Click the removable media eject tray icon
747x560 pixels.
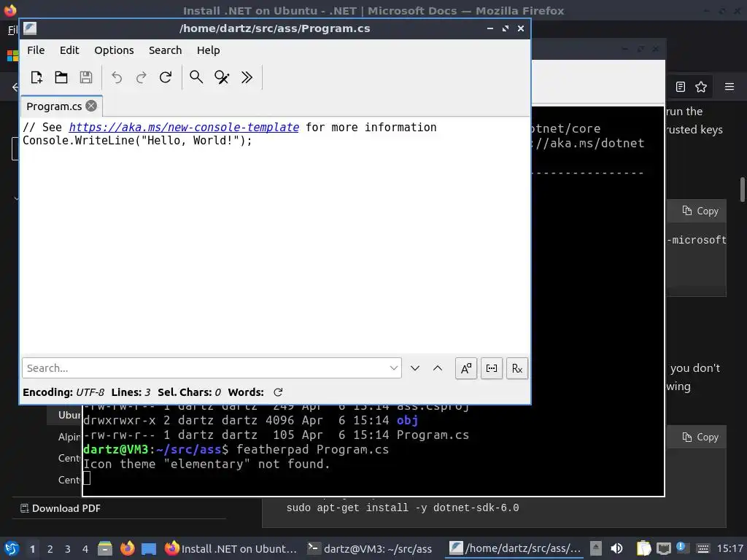(x=595, y=548)
